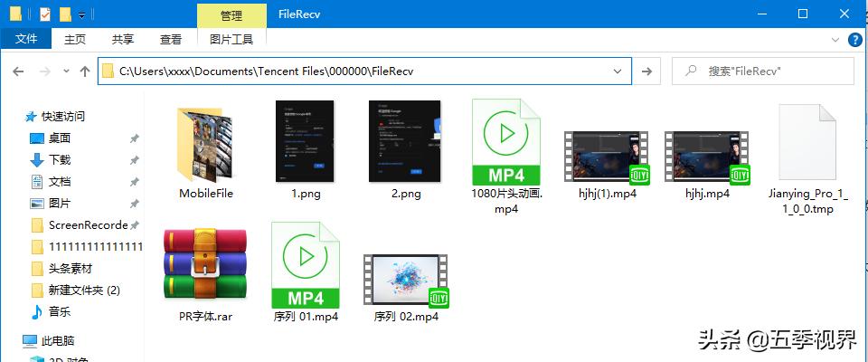This screenshot has height=362, width=868.
Task: Click the 搜索 FileRecv search box
Action: 769,71
